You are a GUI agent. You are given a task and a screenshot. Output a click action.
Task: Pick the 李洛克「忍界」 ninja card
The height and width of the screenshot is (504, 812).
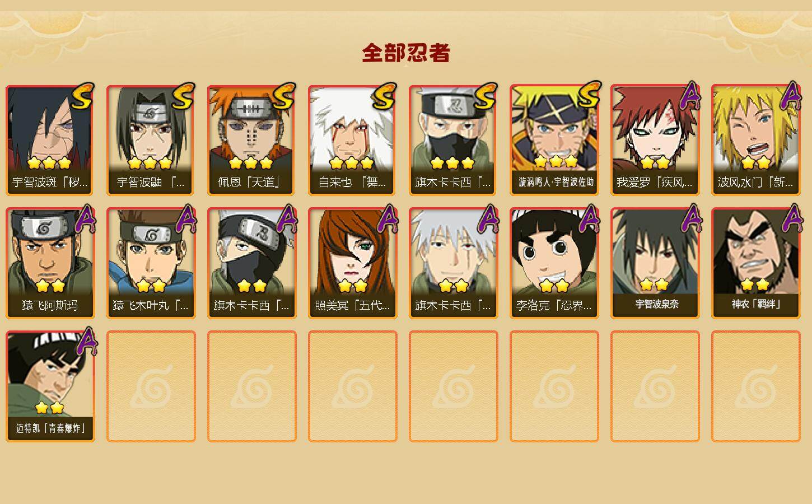(554, 263)
